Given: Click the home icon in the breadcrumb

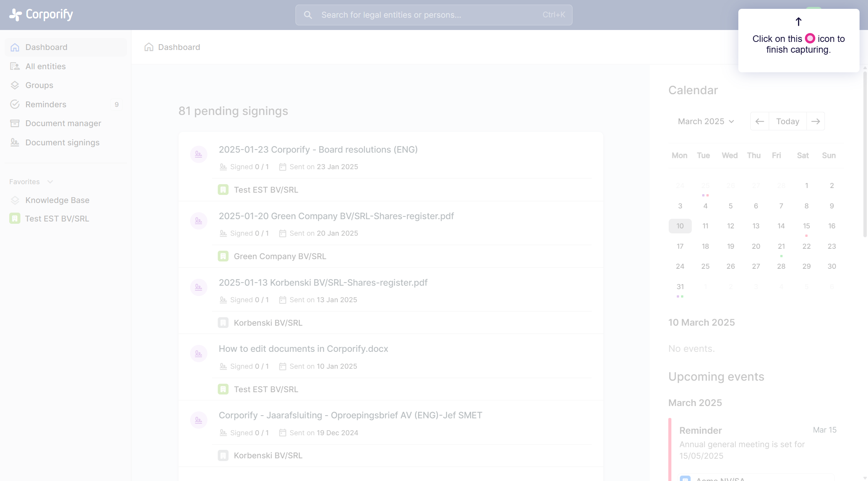Looking at the screenshot, I should tap(149, 47).
